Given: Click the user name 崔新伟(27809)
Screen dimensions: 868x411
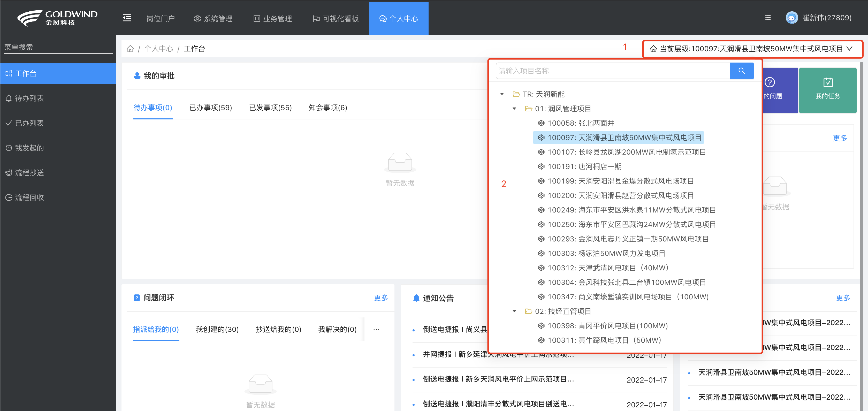Looking at the screenshot, I should [827, 18].
